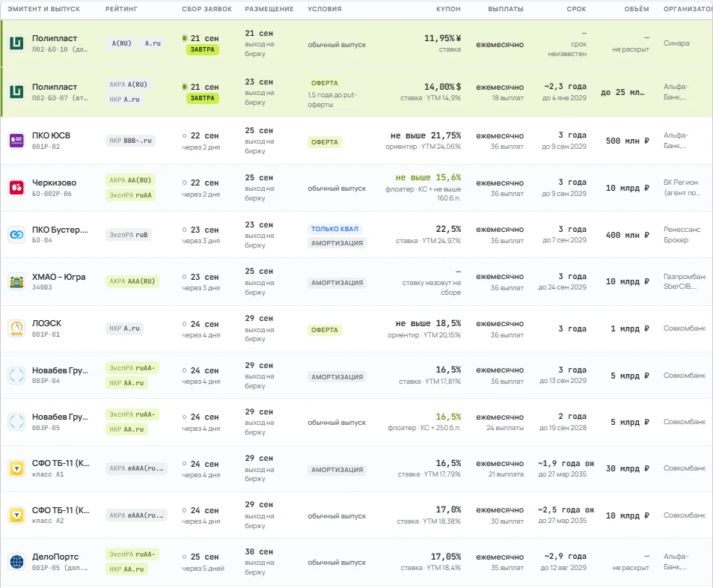Click the Полипласт П02-БО-07 issuer logo
The image size is (713, 588).
[x=16, y=92]
